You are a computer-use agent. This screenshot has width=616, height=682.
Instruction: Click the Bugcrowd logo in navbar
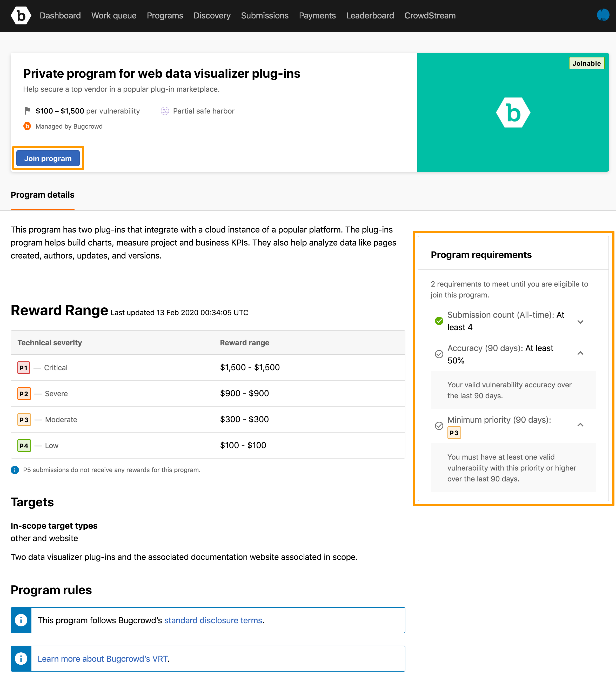(x=21, y=16)
